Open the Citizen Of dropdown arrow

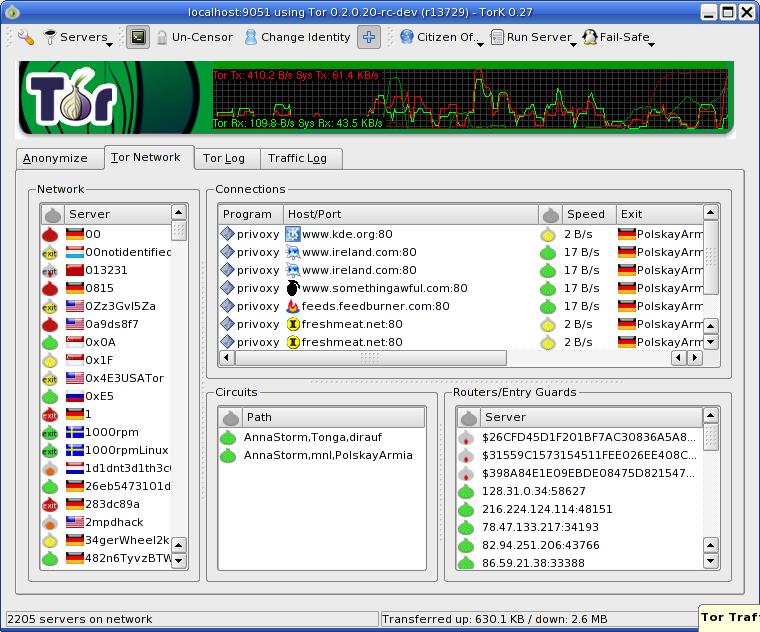point(480,45)
